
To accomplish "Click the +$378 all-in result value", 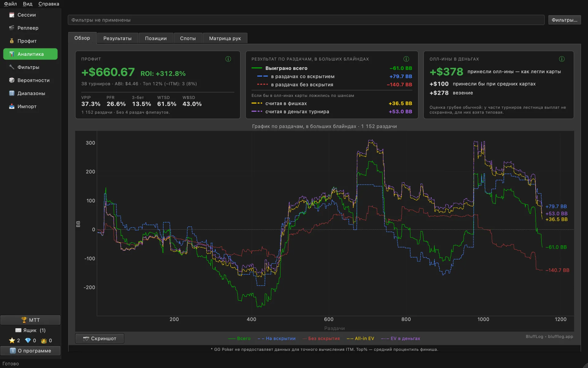I will [x=446, y=72].
